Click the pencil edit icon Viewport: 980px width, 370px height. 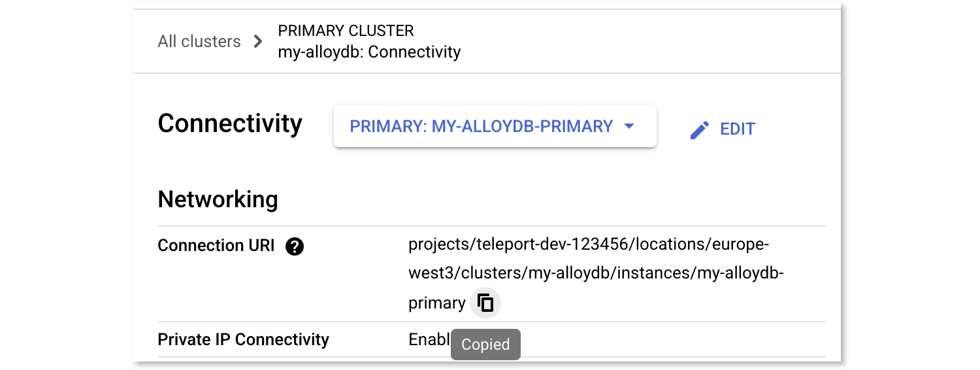point(699,129)
